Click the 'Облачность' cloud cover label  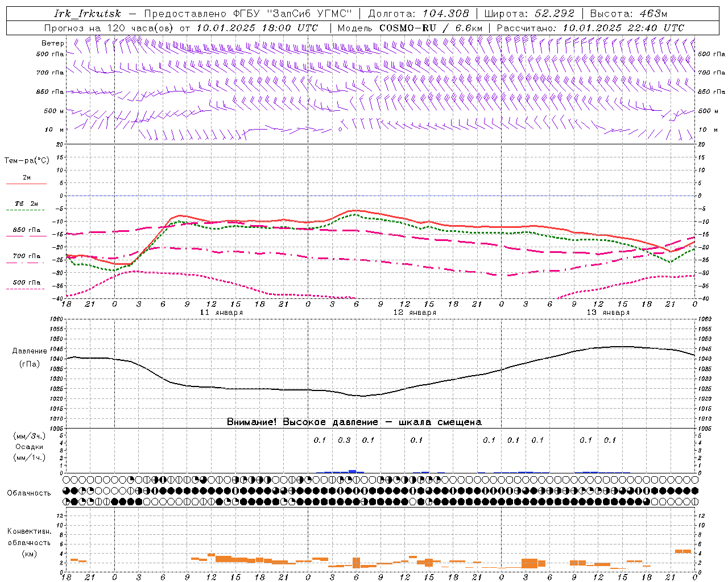point(29,493)
